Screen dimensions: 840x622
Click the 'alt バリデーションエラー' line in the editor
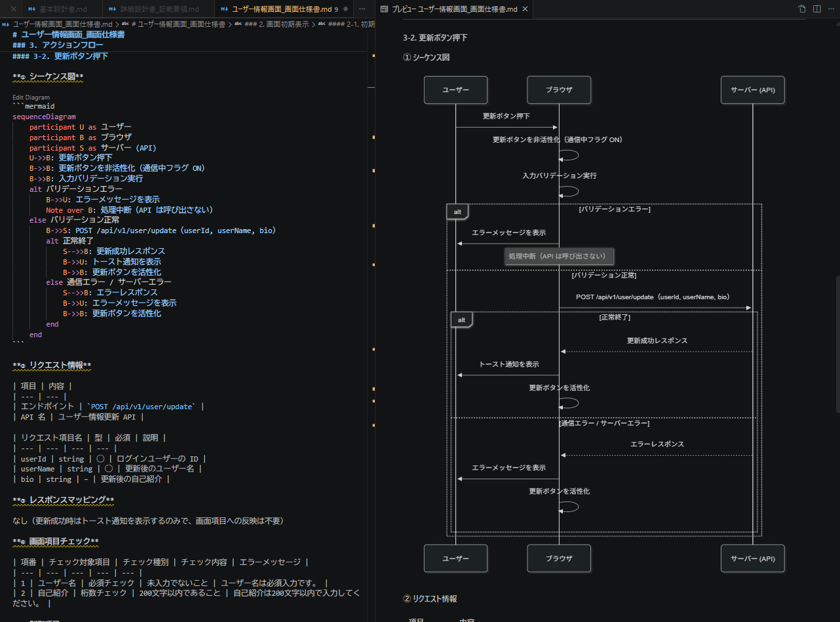[75, 189]
